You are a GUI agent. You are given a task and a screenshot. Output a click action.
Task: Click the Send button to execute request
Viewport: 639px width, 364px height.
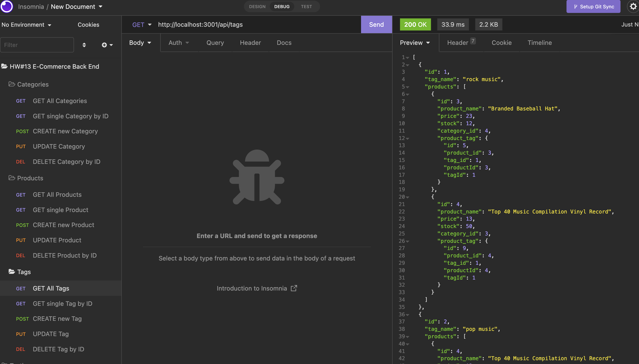click(x=376, y=24)
